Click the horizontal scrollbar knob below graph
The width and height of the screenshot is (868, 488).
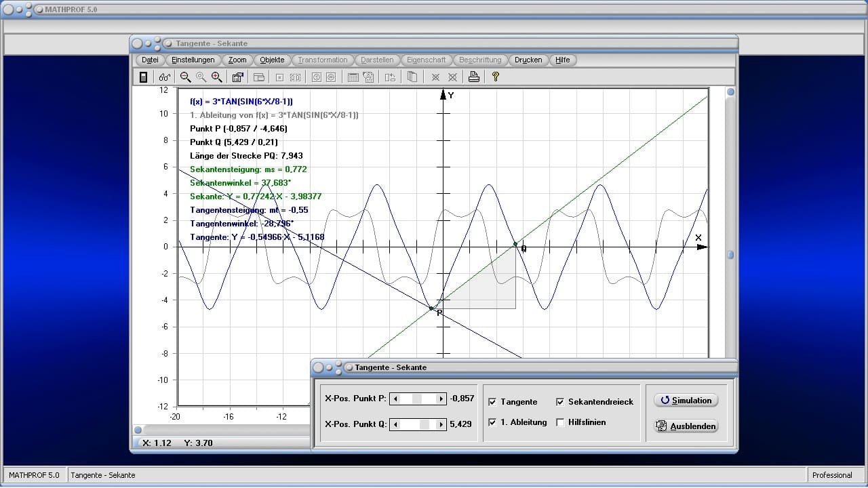tap(138, 430)
